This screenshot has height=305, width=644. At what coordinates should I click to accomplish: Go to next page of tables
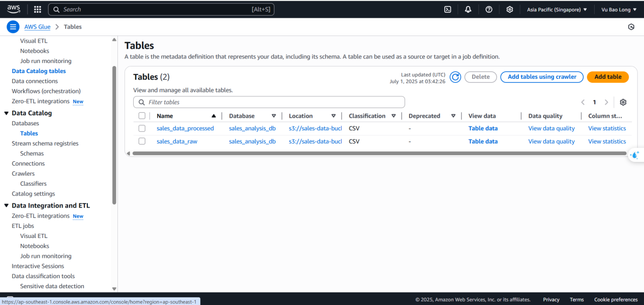(606, 102)
